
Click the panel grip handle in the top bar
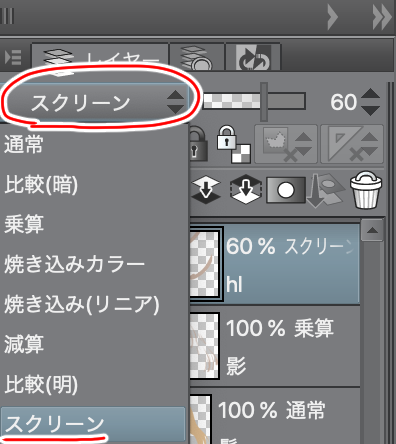point(7,16)
